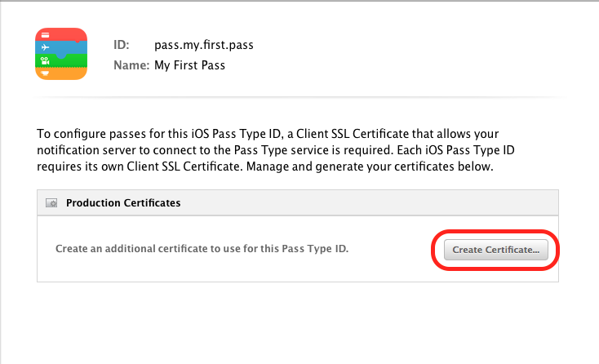599x364 pixels.
Task: Click 'Pass Type service is required' phrase
Action: coord(313,150)
